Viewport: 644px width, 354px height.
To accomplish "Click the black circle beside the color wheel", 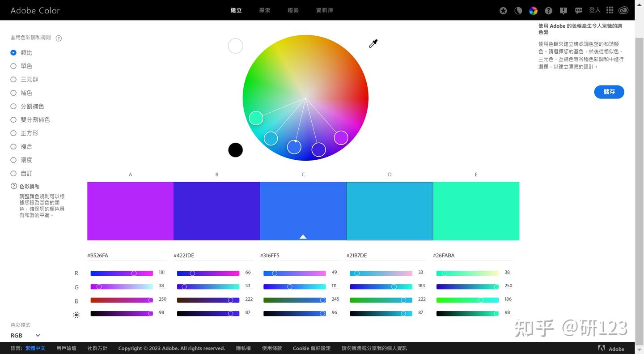I will point(236,150).
